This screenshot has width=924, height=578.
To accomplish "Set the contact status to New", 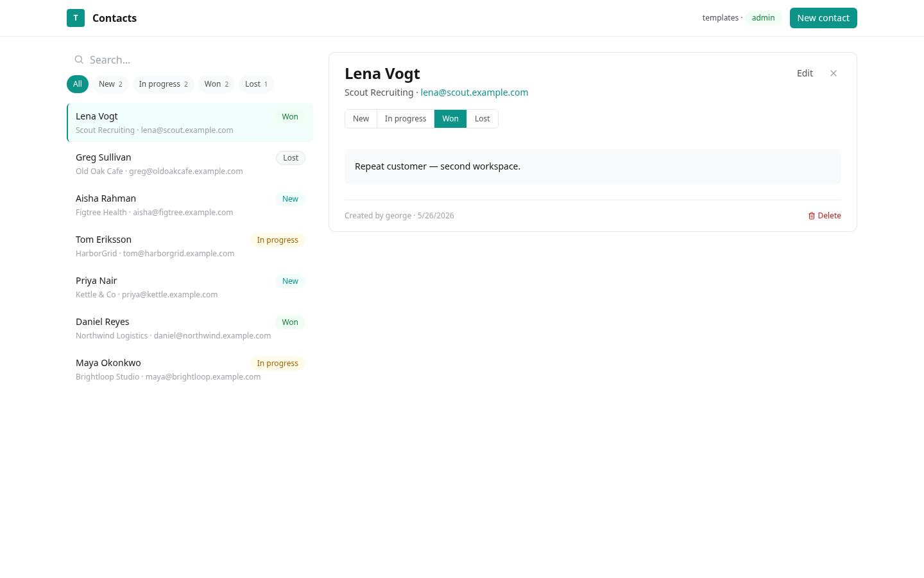I will (361, 119).
